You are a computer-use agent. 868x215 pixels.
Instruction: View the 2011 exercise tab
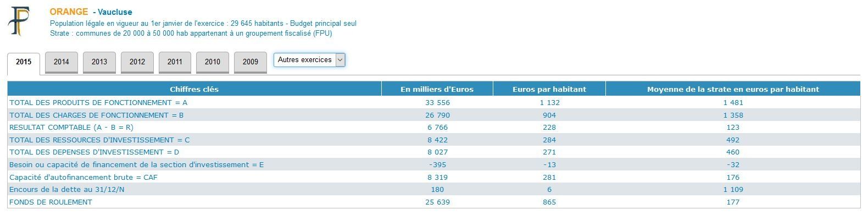[175, 62]
